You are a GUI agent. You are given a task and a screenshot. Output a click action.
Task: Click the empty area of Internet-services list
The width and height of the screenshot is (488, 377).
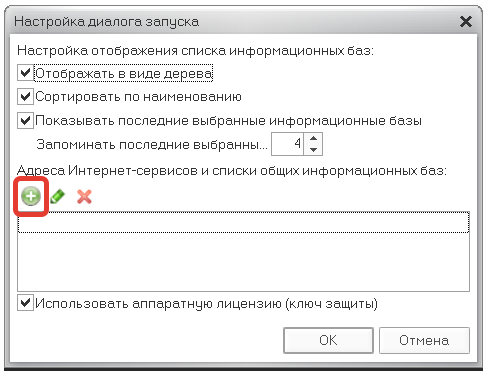pos(243,262)
